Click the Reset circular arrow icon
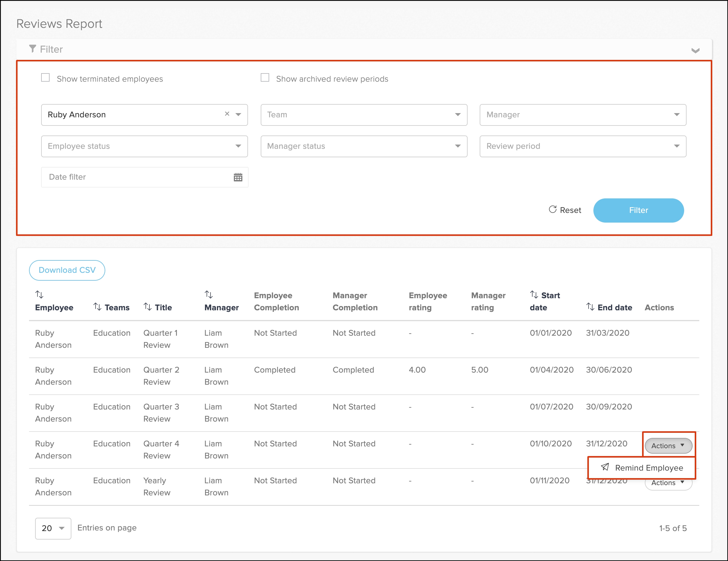 pos(553,209)
